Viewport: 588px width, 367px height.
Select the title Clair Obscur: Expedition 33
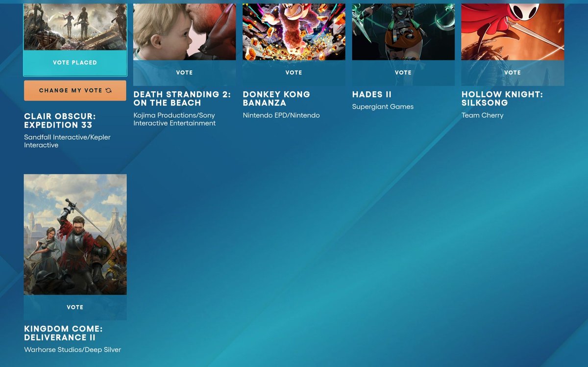pyautogui.click(x=60, y=121)
